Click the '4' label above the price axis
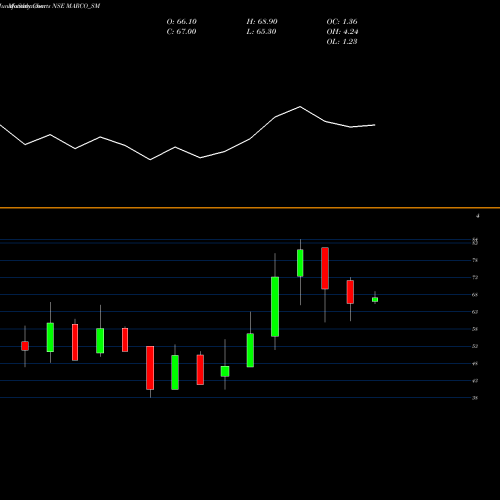The image size is (500, 500). (x=478, y=216)
